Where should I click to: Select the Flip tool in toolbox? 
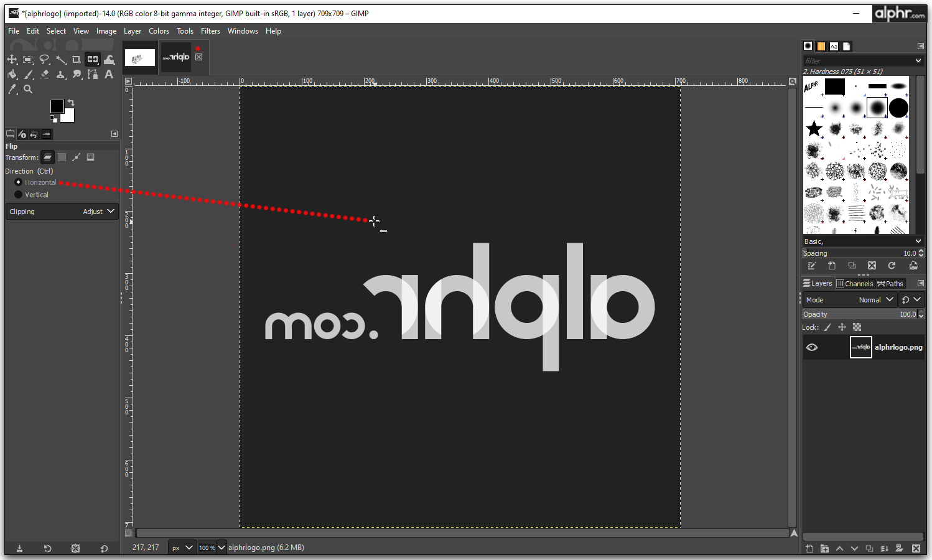93,59
